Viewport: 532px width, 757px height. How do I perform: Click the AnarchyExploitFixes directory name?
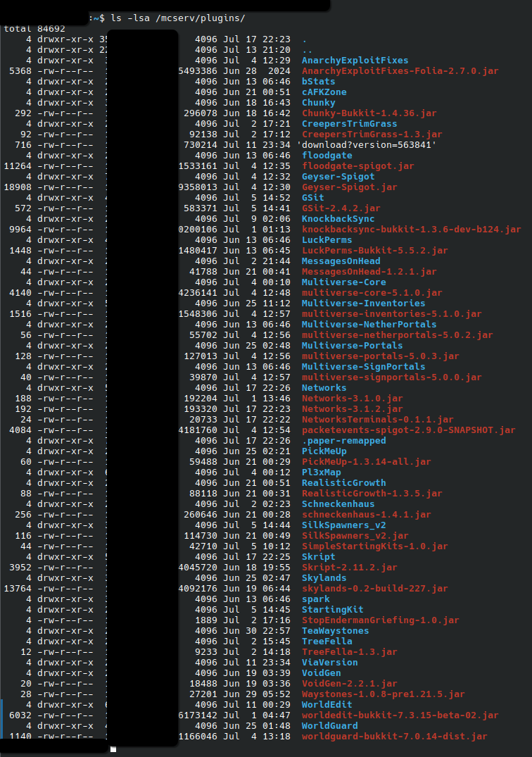355,61
